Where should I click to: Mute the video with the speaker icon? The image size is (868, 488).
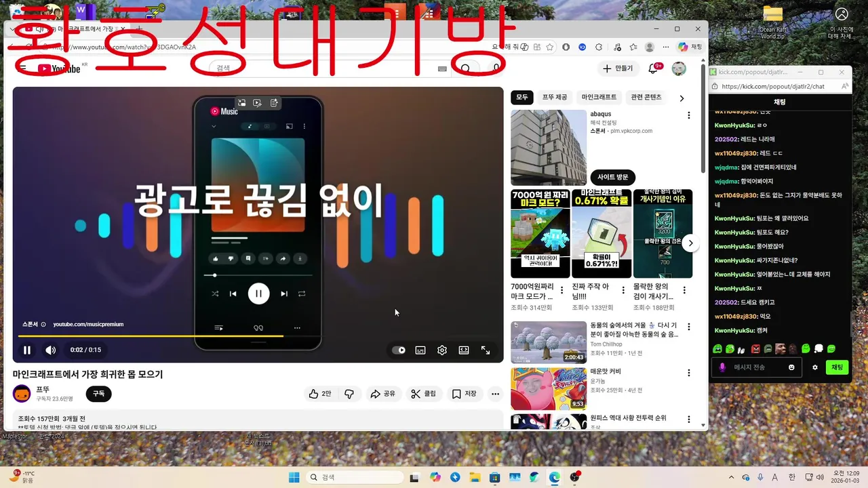[x=51, y=350]
